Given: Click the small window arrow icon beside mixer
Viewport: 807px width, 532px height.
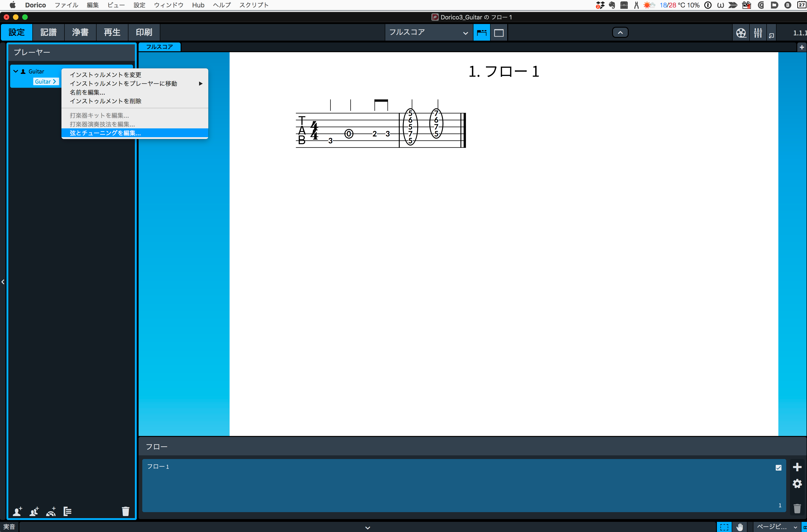Looking at the screenshot, I should click(x=771, y=35).
